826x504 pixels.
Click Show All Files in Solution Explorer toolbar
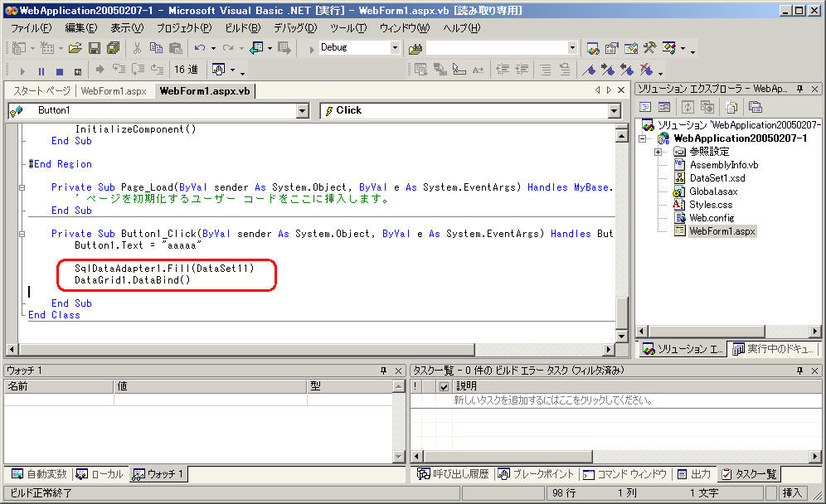(x=730, y=107)
